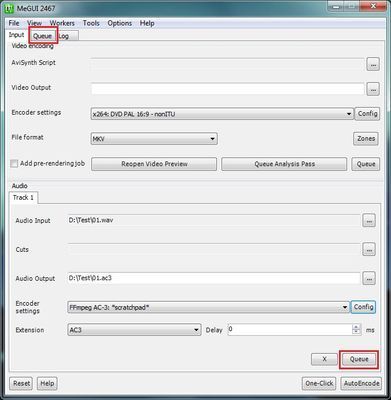This screenshot has width=391, height=400.
Task: Click the AviSynth Script path field
Action: tap(228, 64)
